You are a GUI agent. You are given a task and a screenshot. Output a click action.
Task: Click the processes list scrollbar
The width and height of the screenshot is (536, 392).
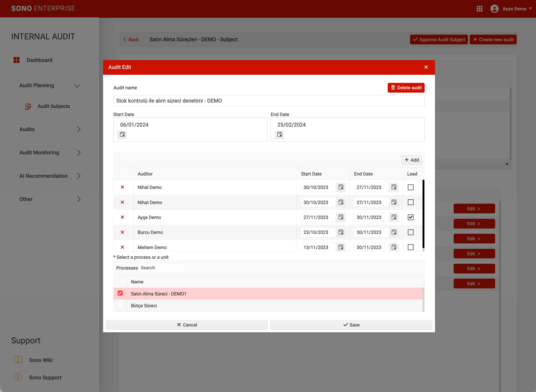(x=423, y=300)
